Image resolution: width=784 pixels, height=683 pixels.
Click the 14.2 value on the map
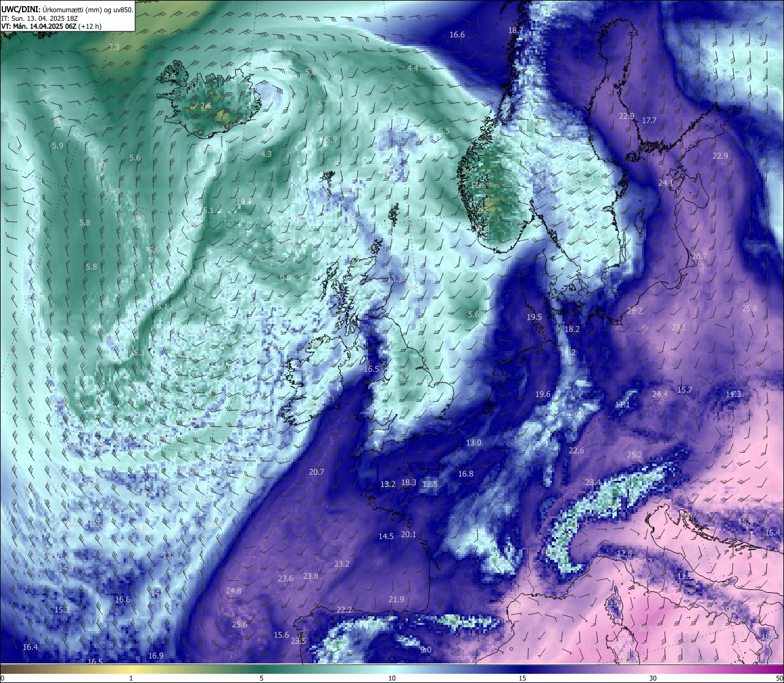[x=568, y=352]
